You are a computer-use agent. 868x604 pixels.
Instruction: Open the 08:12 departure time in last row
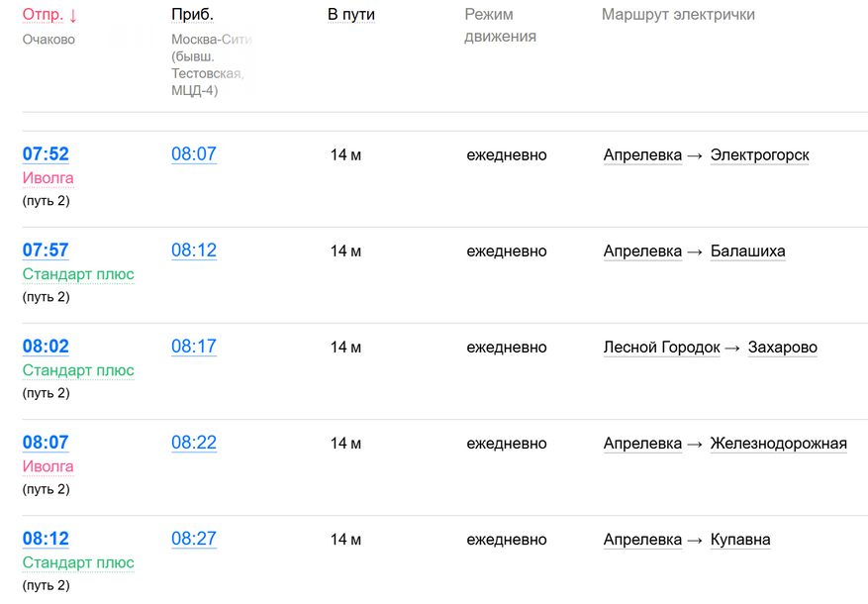(46, 539)
